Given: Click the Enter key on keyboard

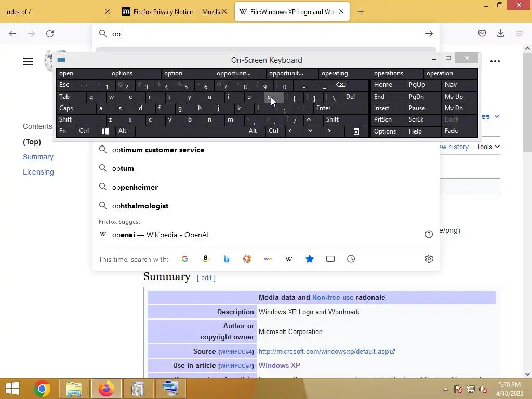Looking at the screenshot, I should pos(341,108).
